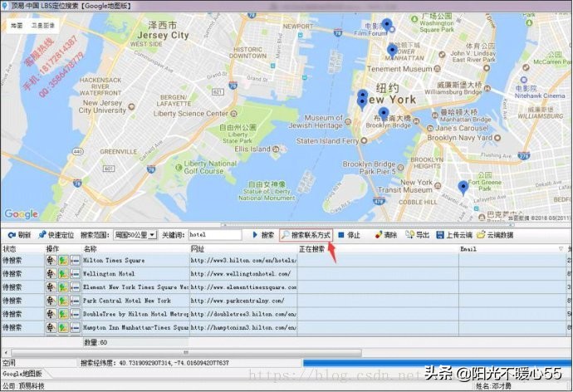Image resolution: width=573 pixels, height=392 pixels.
Task: Click the hamptoninn3.hilton.com URL cell
Action: (x=243, y=328)
